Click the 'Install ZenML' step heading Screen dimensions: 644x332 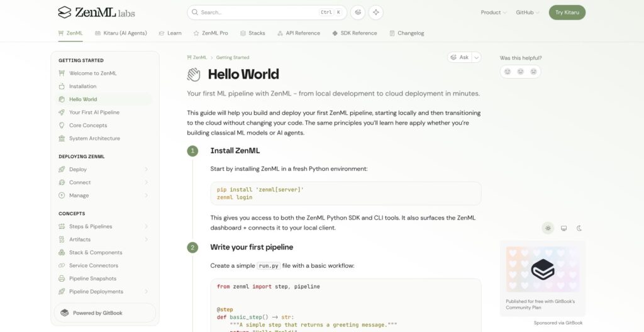click(x=235, y=151)
